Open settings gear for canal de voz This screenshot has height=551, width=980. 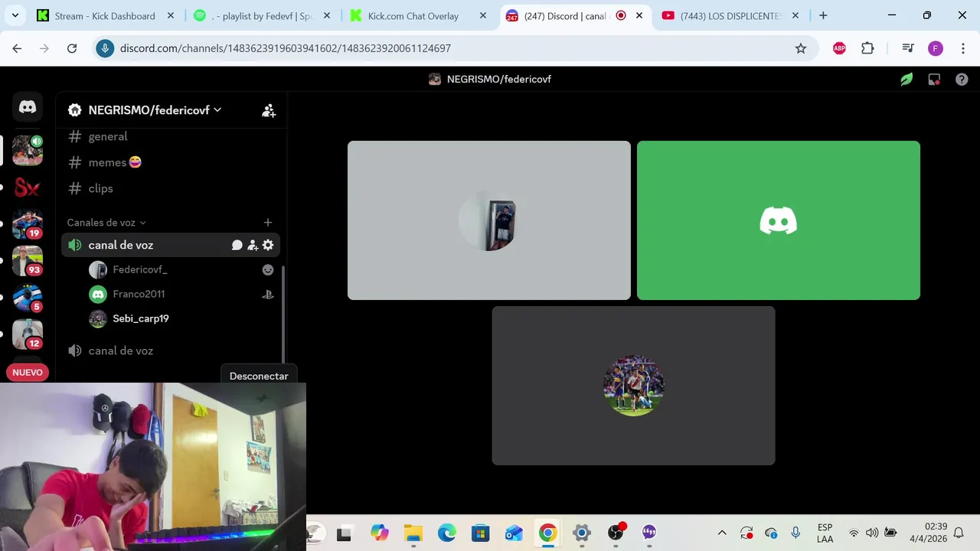click(x=268, y=245)
